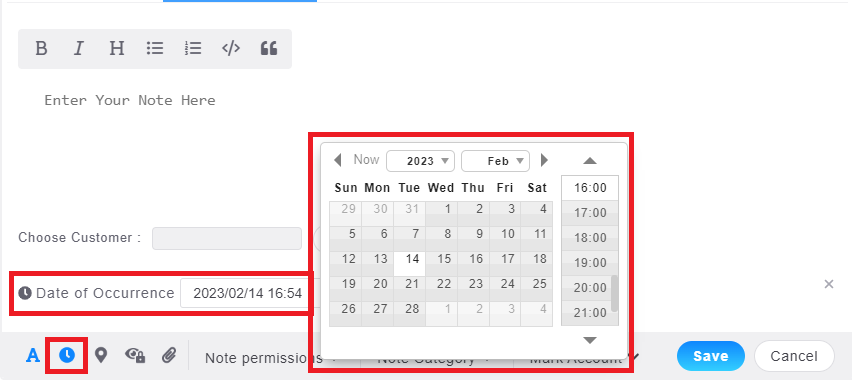Insert a block quote
This screenshot has width=852, height=380.
(x=269, y=48)
